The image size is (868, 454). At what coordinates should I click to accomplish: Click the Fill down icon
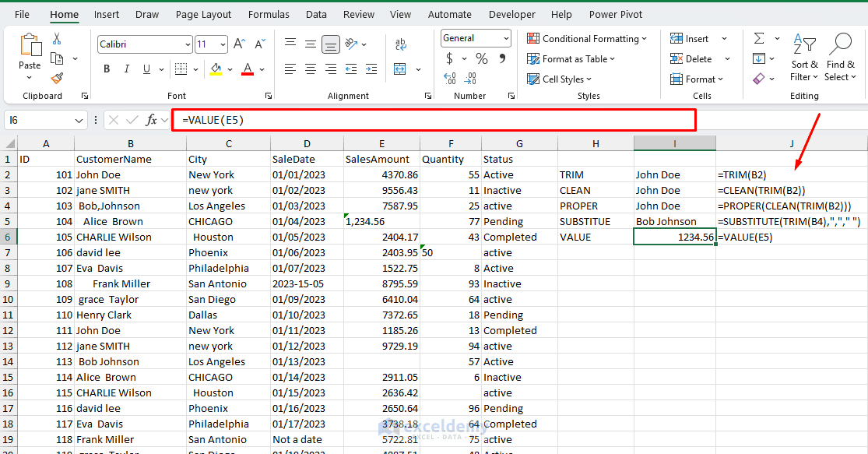click(759, 58)
